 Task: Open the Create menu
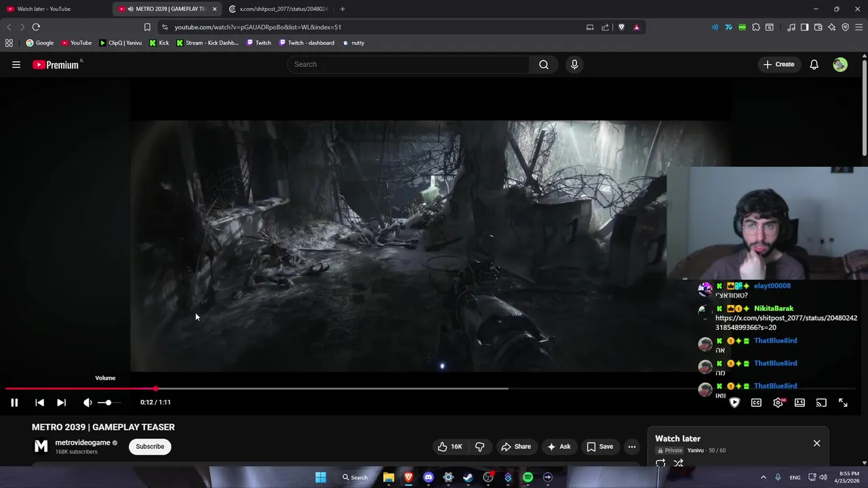pyautogui.click(x=778, y=64)
